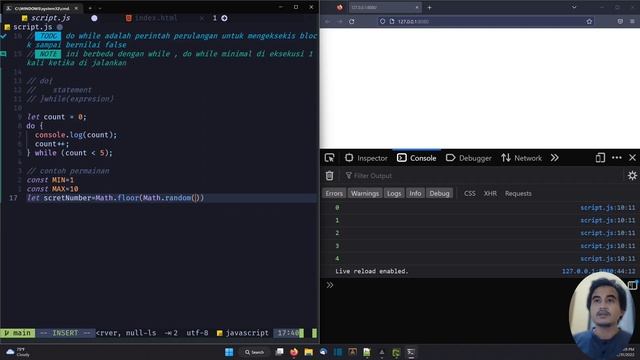Open the weather widget on taskbar

click(18, 352)
